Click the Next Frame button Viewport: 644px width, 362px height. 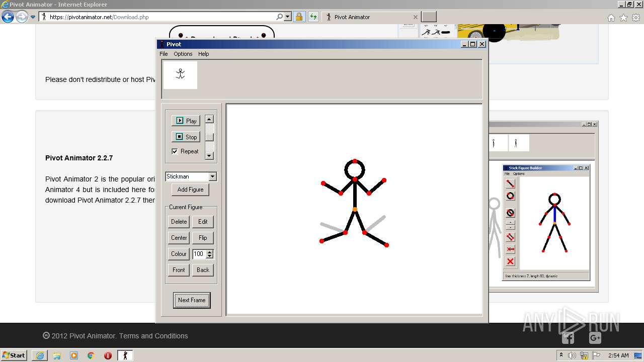(192, 300)
